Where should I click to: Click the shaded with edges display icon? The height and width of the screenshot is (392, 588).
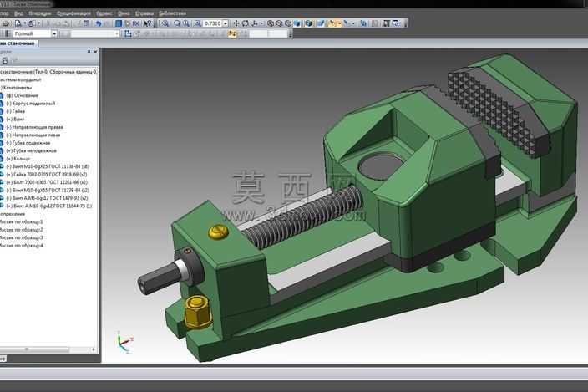pyautogui.click(x=308, y=23)
